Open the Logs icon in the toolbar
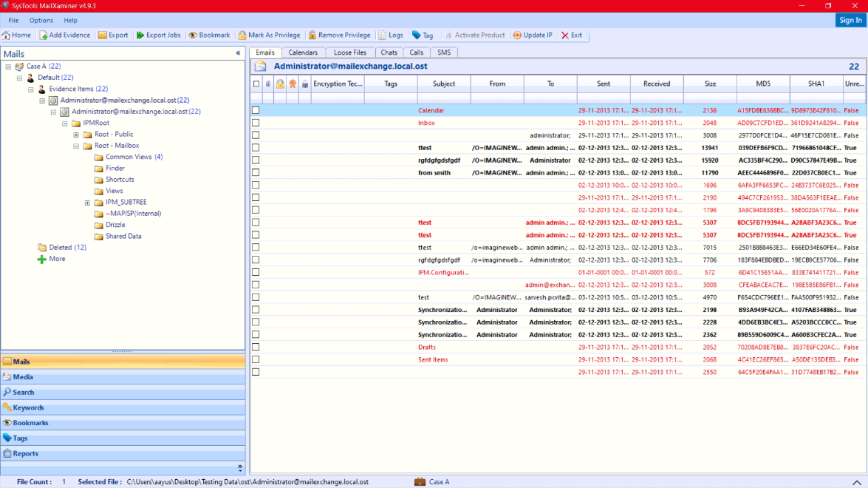This screenshot has height=488, width=868. [x=382, y=35]
